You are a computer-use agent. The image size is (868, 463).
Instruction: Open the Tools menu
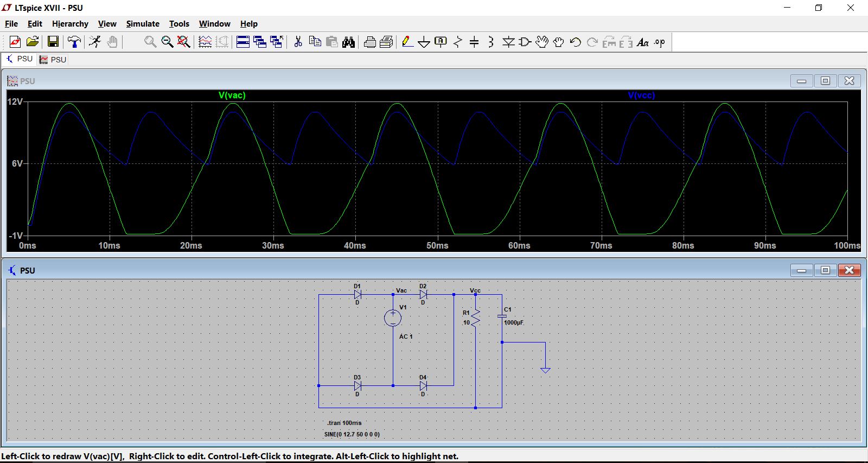[x=179, y=24]
